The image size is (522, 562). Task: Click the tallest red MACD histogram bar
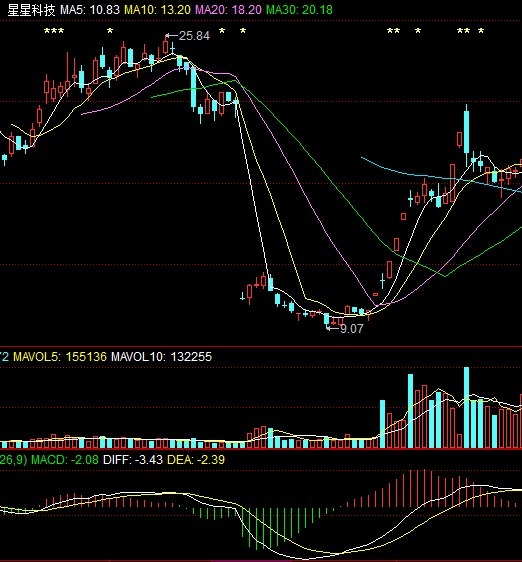tap(424, 488)
